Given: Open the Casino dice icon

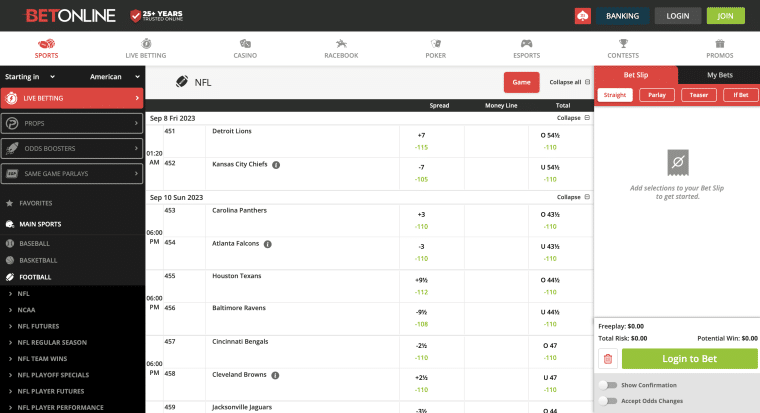Looking at the screenshot, I should 245,44.
